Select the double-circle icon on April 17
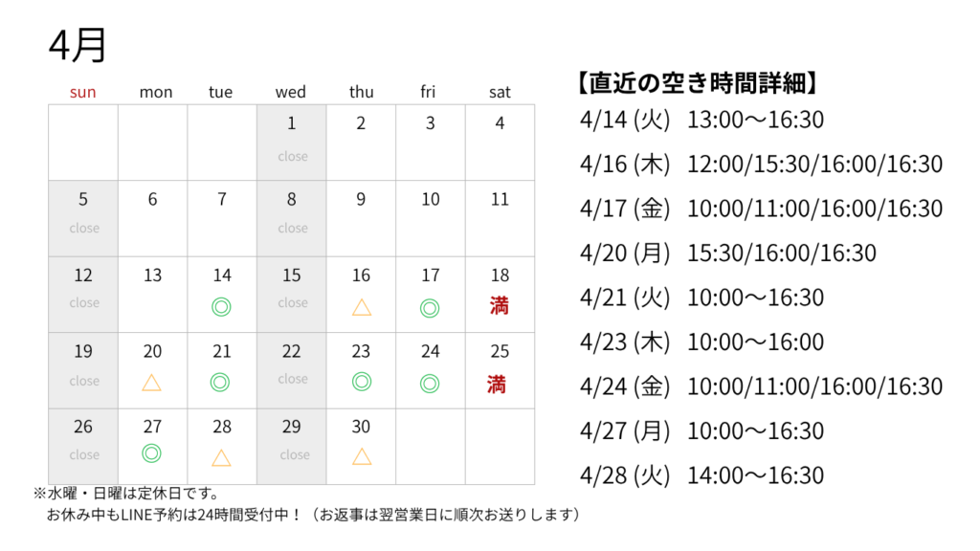The image size is (980, 551). tap(430, 307)
